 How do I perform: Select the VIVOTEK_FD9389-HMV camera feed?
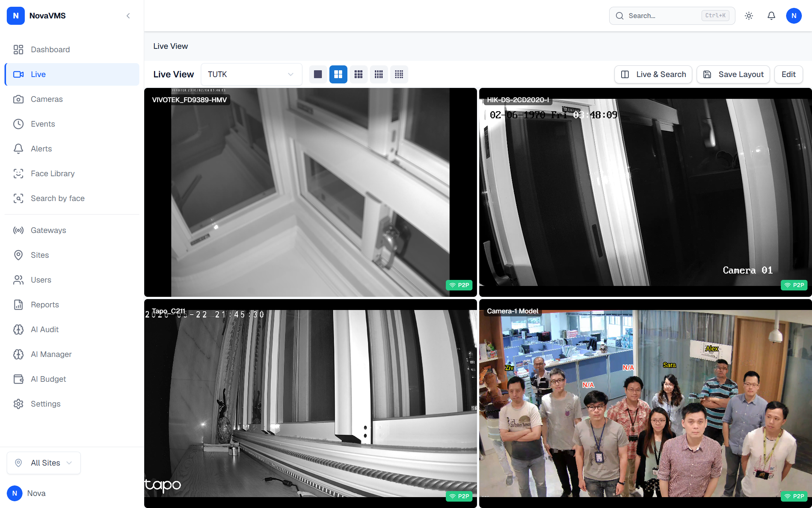tap(311, 192)
